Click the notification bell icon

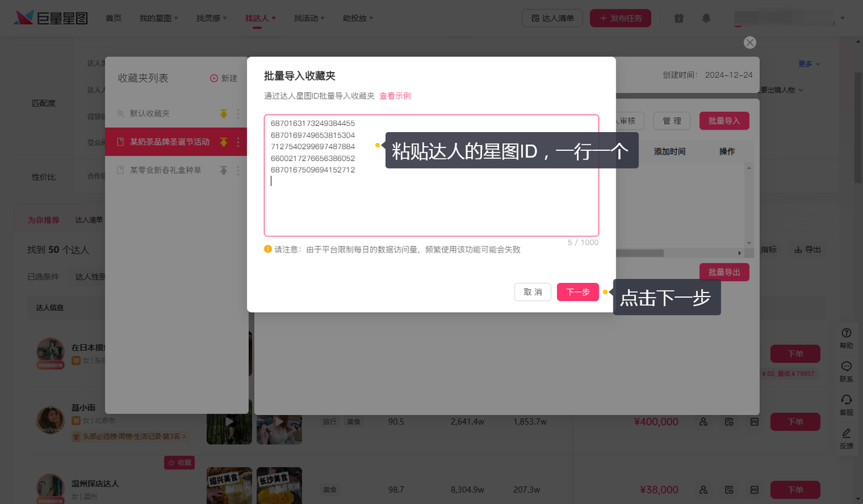tap(706, 18)
